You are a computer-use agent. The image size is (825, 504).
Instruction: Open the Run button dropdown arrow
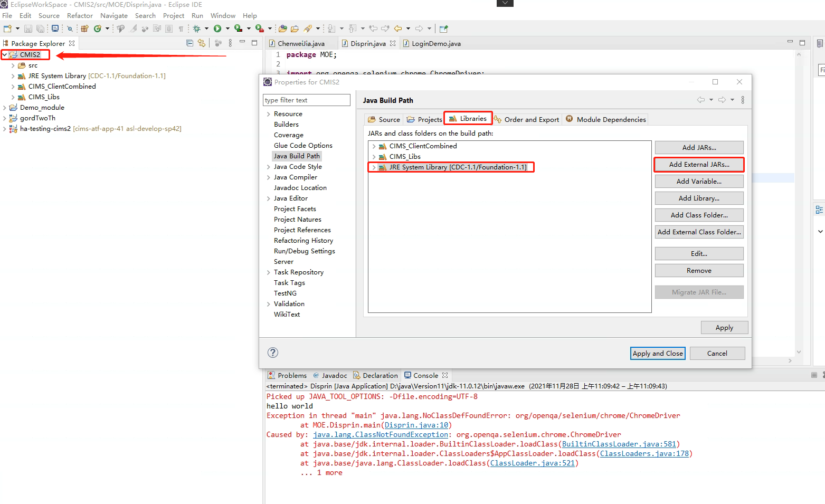click(227, 28)
